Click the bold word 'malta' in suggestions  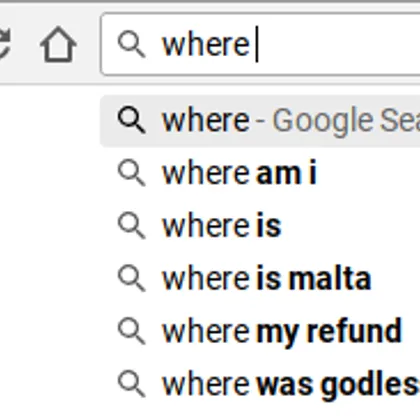click(x=329, y=278)
